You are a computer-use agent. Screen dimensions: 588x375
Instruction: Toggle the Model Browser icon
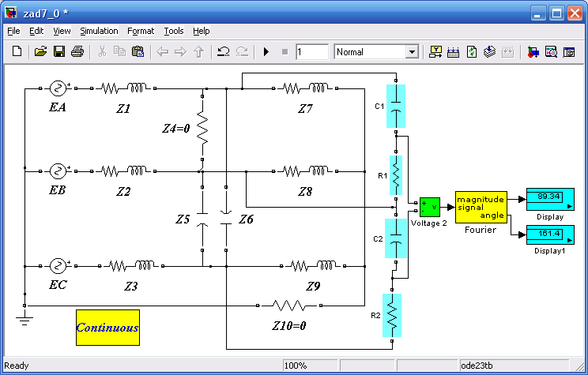click(569, 51)
